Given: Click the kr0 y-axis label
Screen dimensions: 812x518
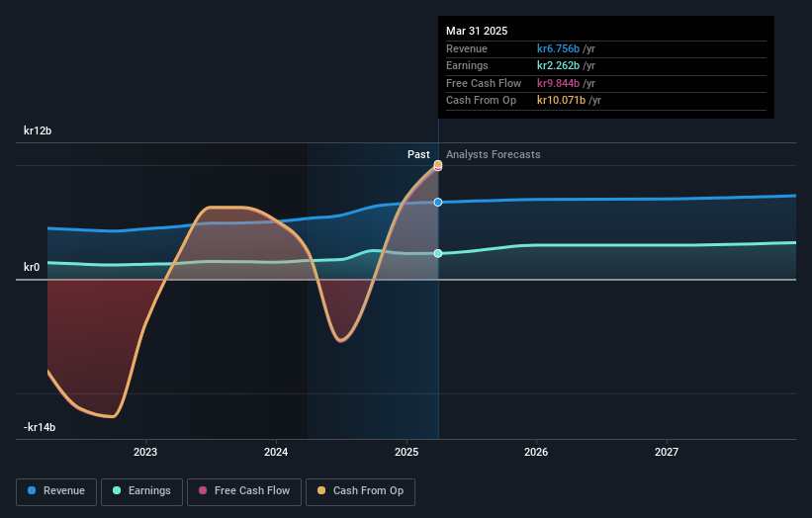Looking at the screenshot, I should click(32, 267).
